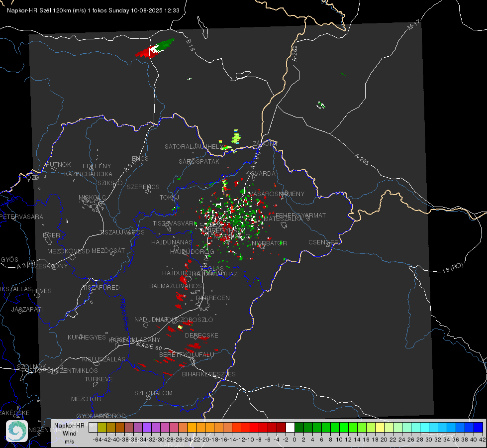487x448 pixels.
Task: Click the DEBRECEN city label
Action: (x=213, y=298)
